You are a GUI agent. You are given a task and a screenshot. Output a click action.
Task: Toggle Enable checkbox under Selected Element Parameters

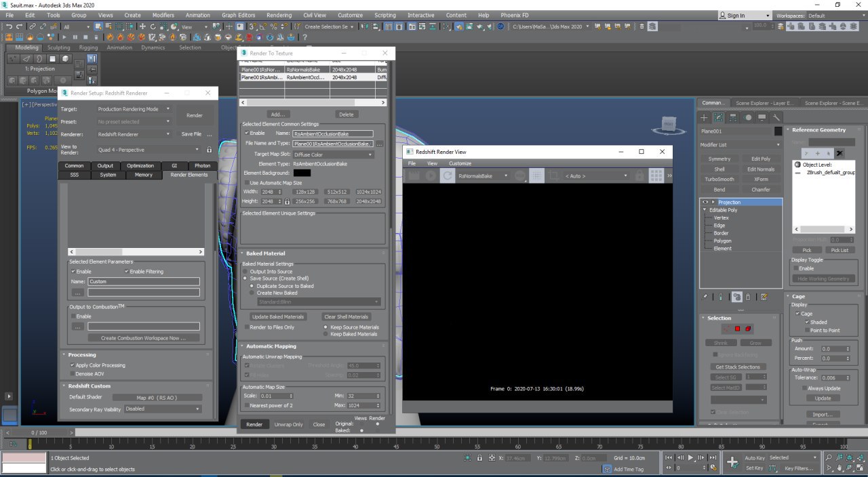[x=73, y=271]
